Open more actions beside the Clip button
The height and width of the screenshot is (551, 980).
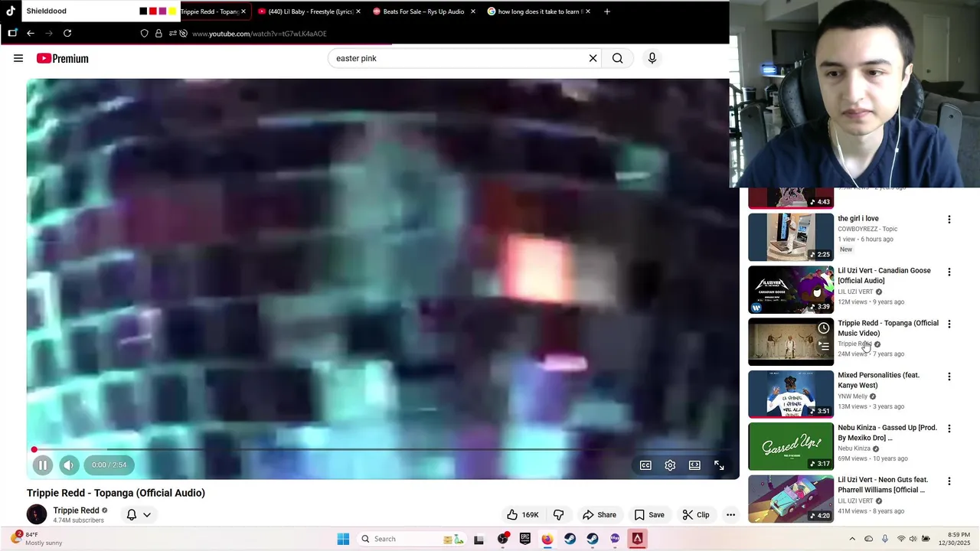coord(730,515)
